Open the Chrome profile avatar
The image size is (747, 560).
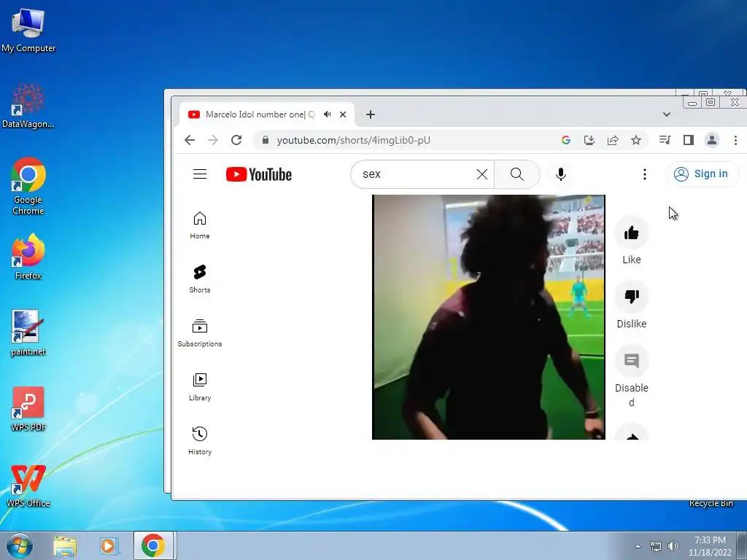(712, 140)
